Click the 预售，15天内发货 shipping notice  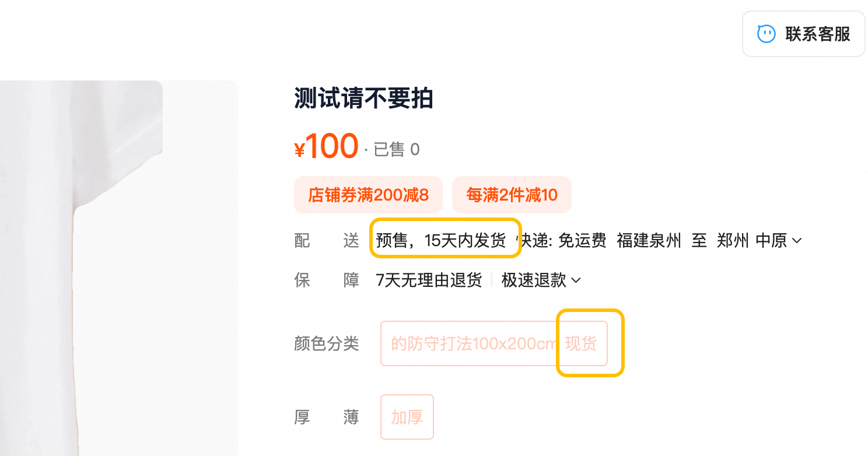[441, 240]
